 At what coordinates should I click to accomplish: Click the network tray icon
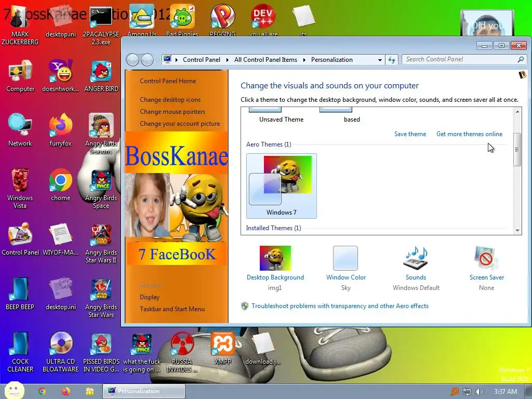467,392
